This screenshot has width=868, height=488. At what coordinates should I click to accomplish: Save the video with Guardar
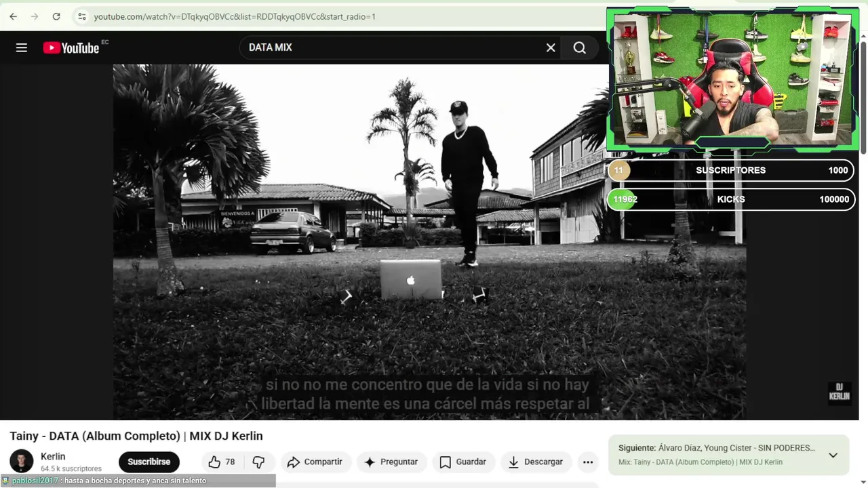pyautogui.click(x=463, y=462)
